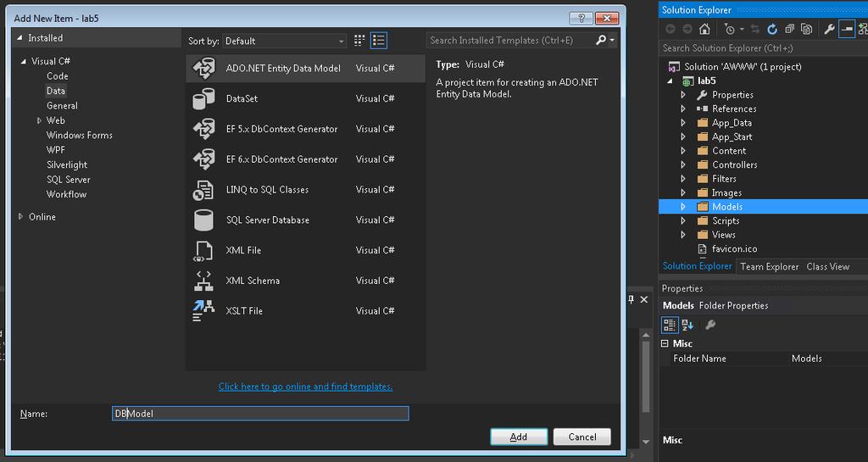
Task: Open online templates link
Action: click(305, 387)
